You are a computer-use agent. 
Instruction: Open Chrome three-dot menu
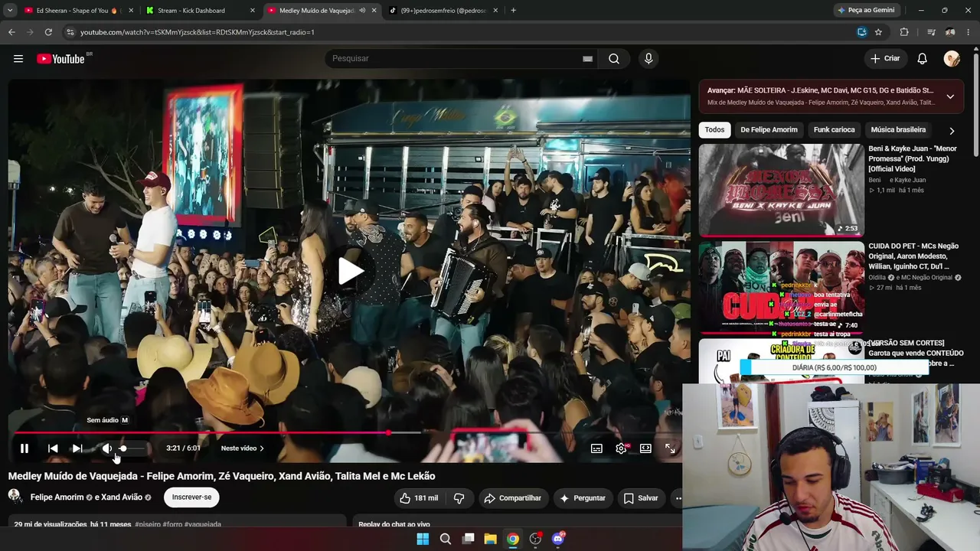969,32
